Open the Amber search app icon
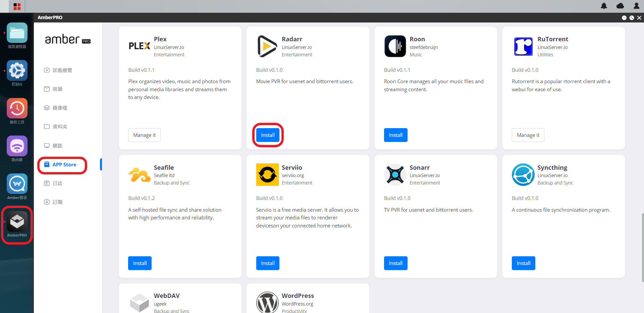Viewport: 644px width, 313px height. (x=17, y=184)
